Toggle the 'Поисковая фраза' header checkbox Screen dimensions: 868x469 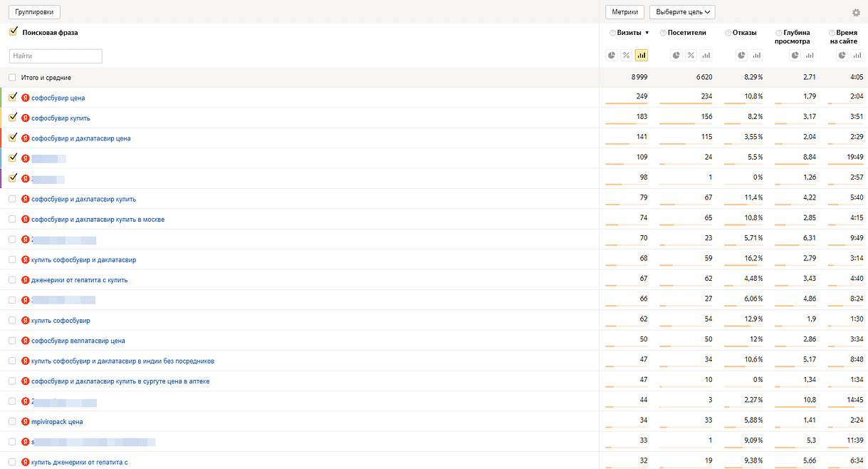coord(13,32)
